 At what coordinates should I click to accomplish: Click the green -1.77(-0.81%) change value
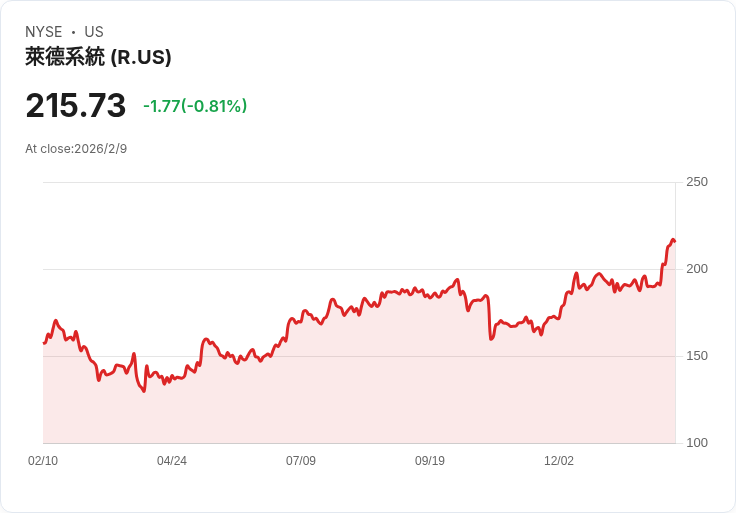(195, 106)
